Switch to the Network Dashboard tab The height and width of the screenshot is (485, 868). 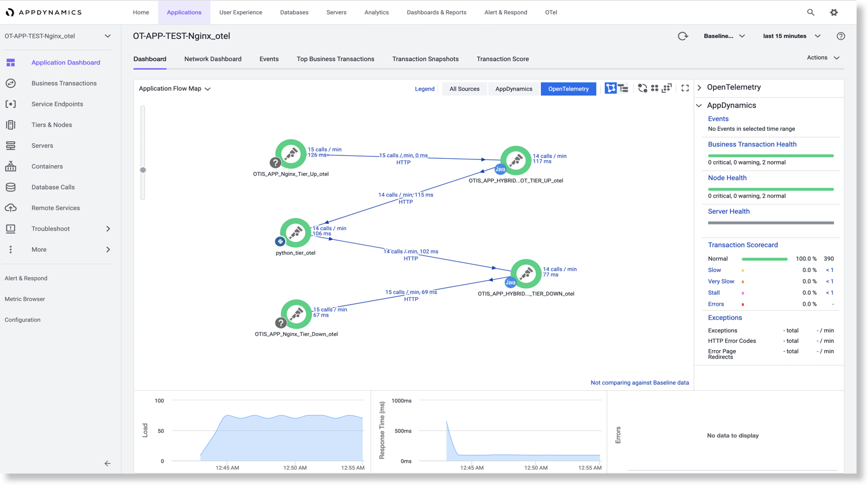(213, 59)
